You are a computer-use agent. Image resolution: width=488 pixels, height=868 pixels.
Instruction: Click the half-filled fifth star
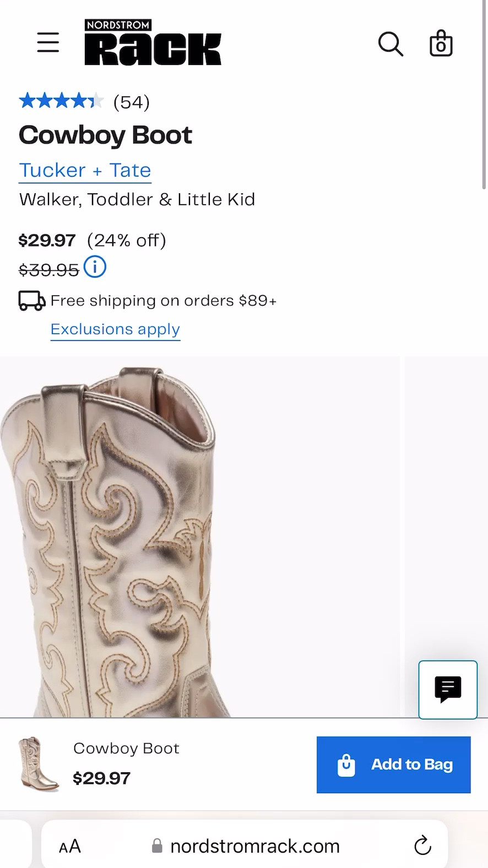click(x=97, y=100)
